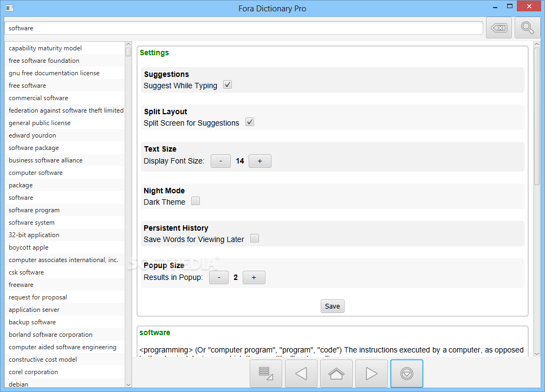Select the 'package' suggestion
Screen dimensions: 545x392
click(x=64, y=185)
